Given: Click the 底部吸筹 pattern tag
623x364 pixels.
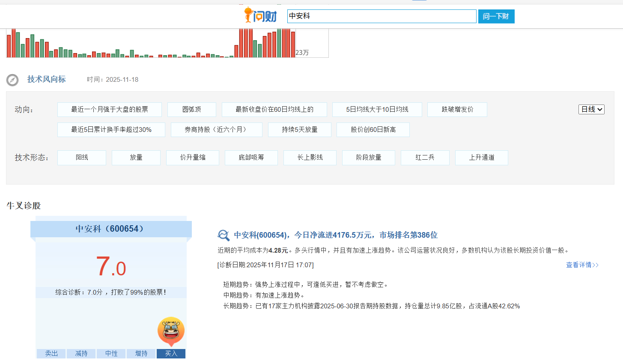Looking at the screenshot, I should click(251, 158).
